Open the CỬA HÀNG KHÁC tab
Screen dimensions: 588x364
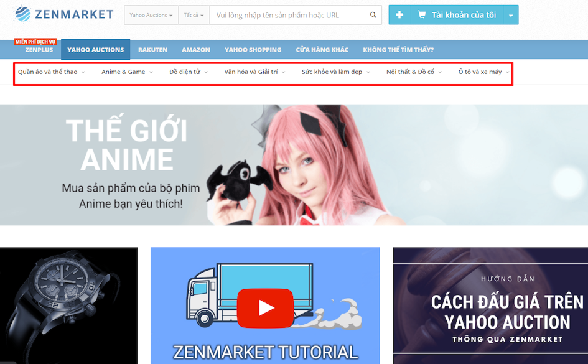[322, 50]
